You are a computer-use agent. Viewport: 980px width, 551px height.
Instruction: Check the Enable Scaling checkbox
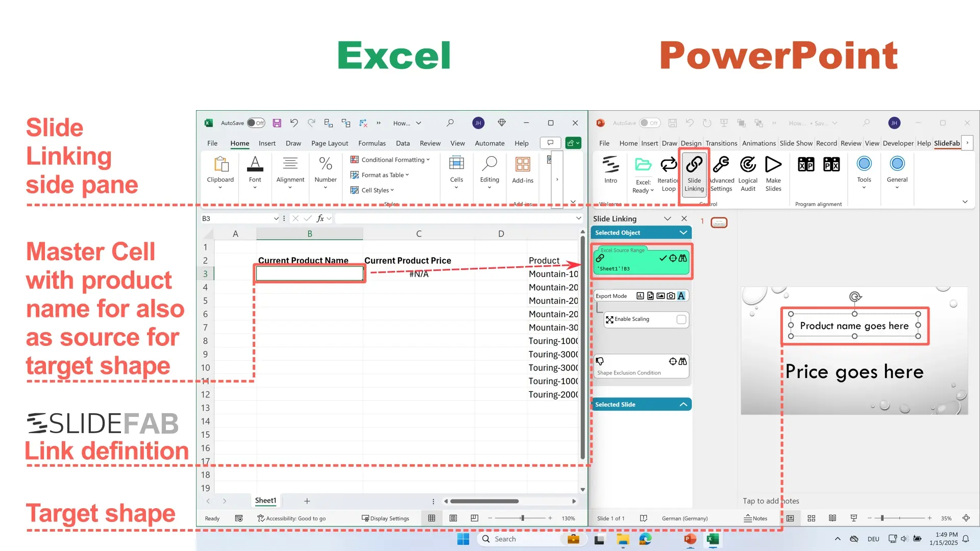click(681, 319)
